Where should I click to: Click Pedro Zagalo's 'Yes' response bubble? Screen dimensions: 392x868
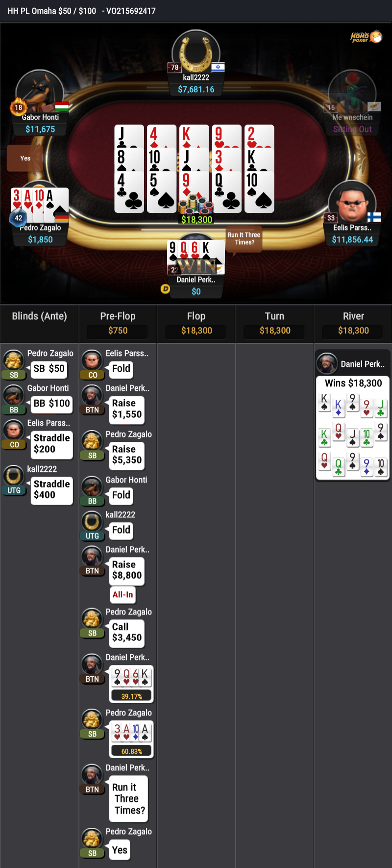120,850
